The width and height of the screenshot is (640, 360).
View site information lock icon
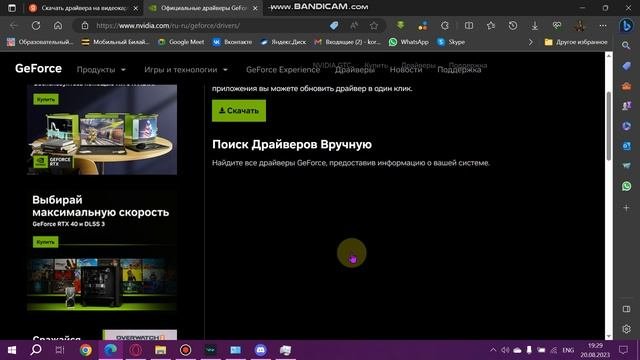coord(84,26)
